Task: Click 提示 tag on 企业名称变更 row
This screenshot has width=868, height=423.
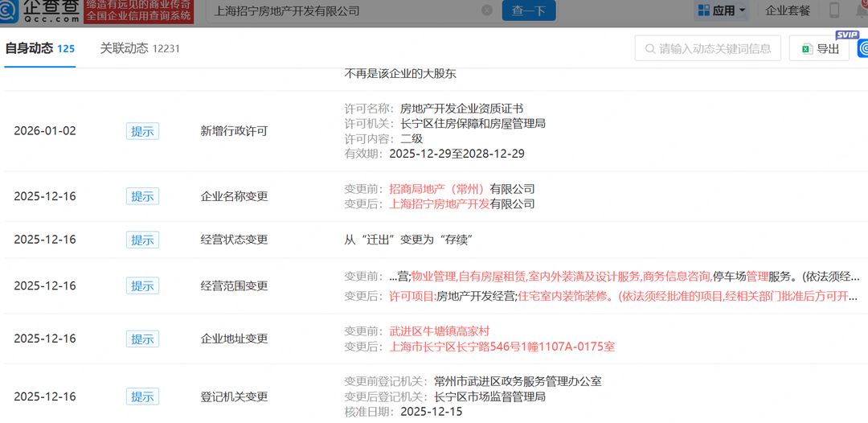Action: [x=142, y=196]
